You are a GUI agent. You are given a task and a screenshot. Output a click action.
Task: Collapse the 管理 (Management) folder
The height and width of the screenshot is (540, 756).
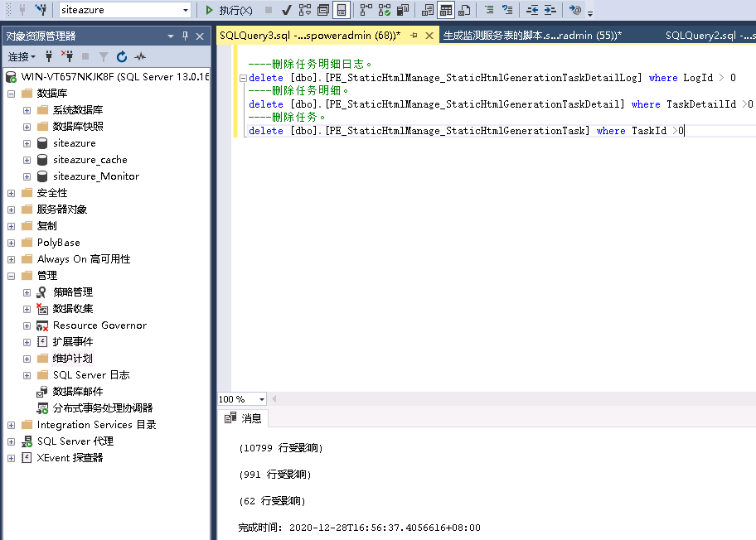[x=11, y=276]
